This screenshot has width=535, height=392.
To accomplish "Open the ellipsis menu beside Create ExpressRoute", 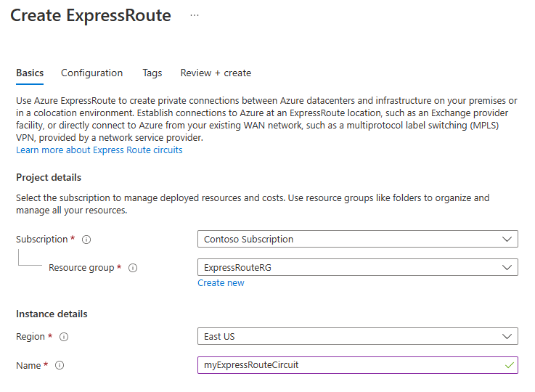I will point(195,15).
